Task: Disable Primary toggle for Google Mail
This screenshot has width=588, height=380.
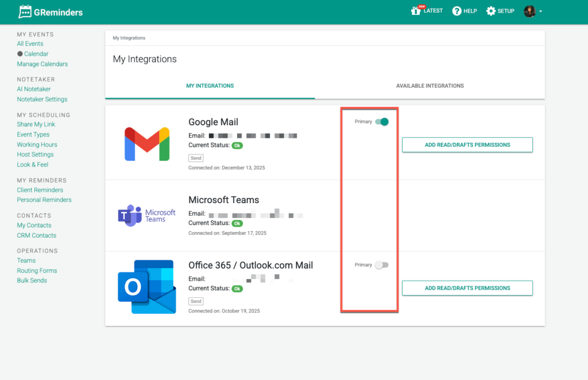Action: (x=382, y=122)
